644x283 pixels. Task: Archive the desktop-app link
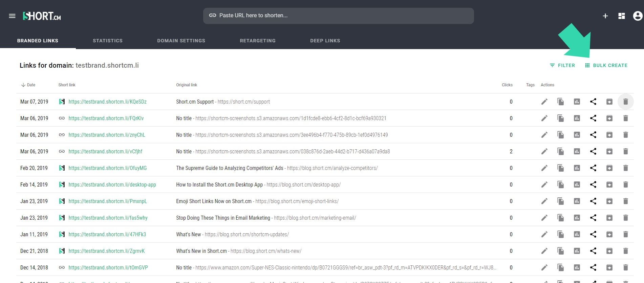[x=609, y=184]
